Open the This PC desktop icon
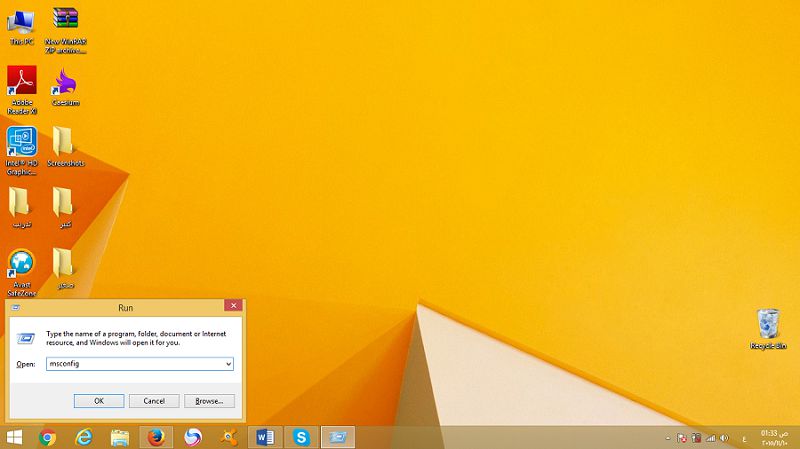 pyautogui.click(x=21, y=27)
